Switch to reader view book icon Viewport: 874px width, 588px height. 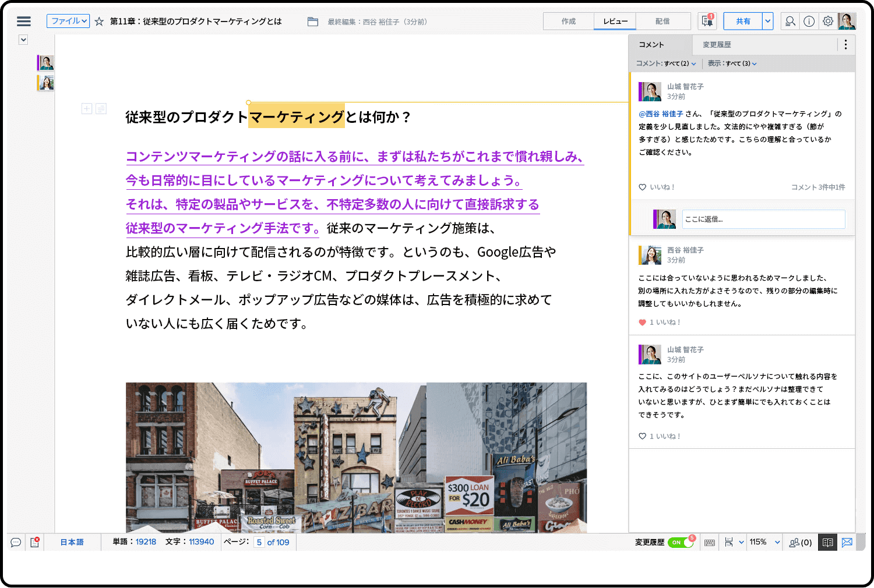(827, 542)
